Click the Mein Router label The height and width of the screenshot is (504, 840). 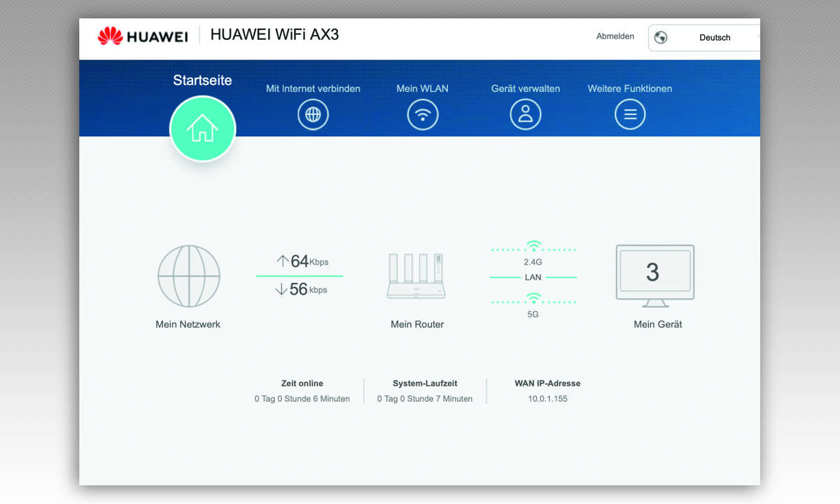[417, 324]
